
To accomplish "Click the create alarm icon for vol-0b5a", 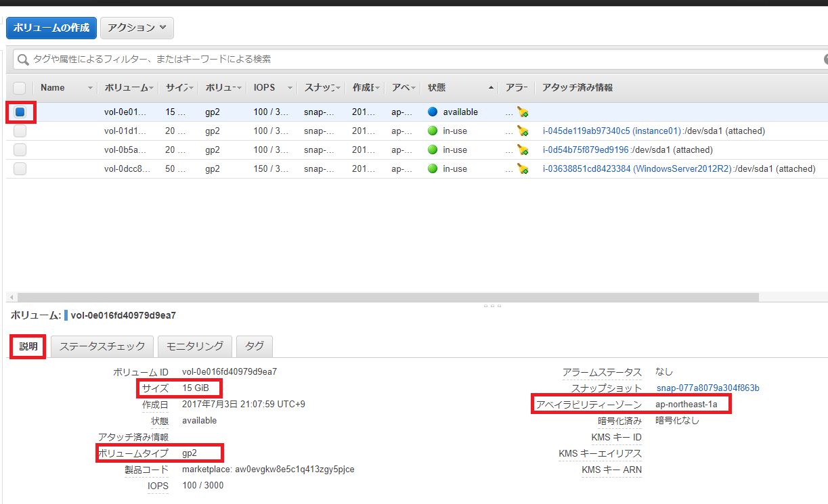I will coord(522,150).
